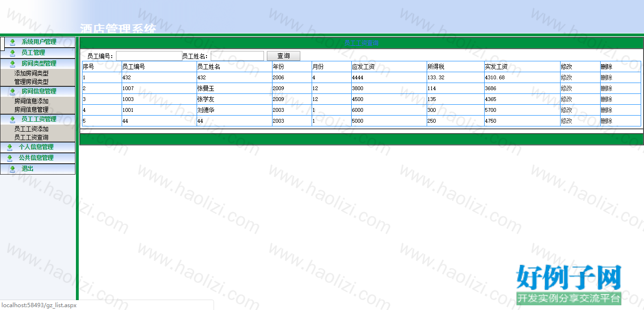The height and width of the screenshot is (310, 644).
Task: Click 修改 for employee 44 row
Action: point(566,121)
